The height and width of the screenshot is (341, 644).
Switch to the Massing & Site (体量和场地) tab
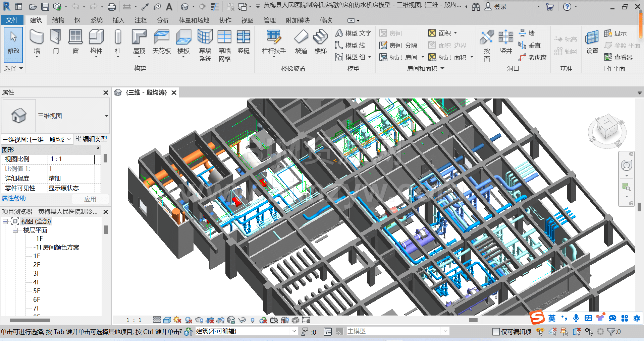(194, 20)
